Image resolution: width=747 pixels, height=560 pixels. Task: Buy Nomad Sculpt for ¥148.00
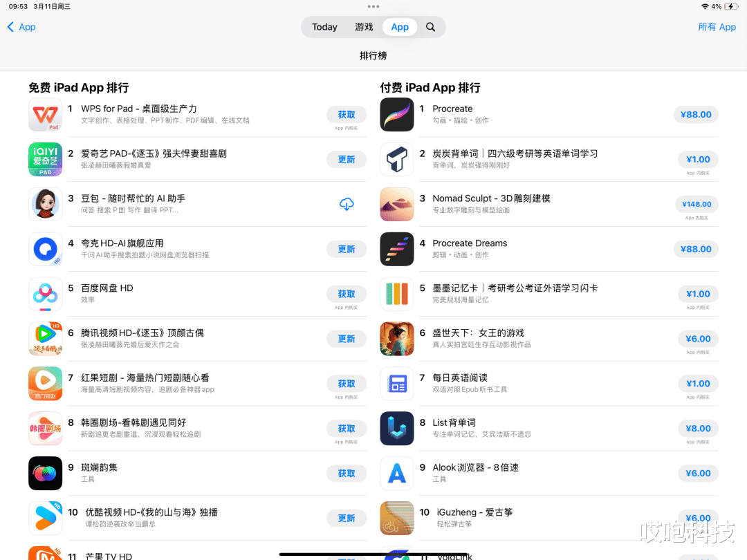pyautogui.click(x=697, y=204)
